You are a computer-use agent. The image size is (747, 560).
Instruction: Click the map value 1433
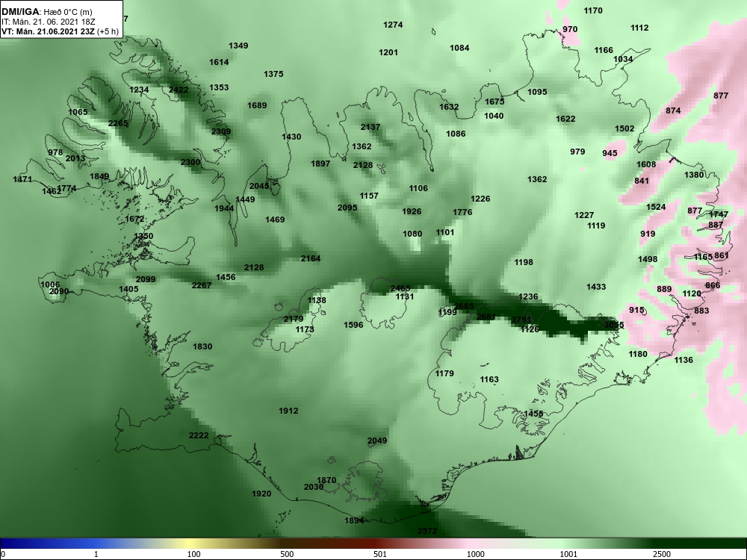click(x=596, y=286)
